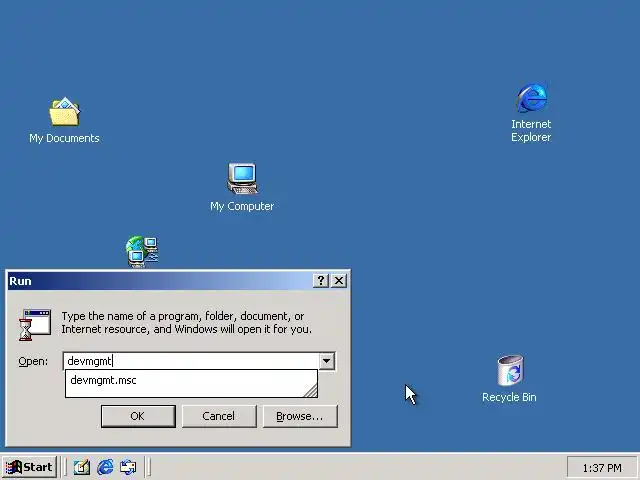Expand the Open field dropdown arrow
Viewport: 640px width, 480px height.
tap(327, 361)
